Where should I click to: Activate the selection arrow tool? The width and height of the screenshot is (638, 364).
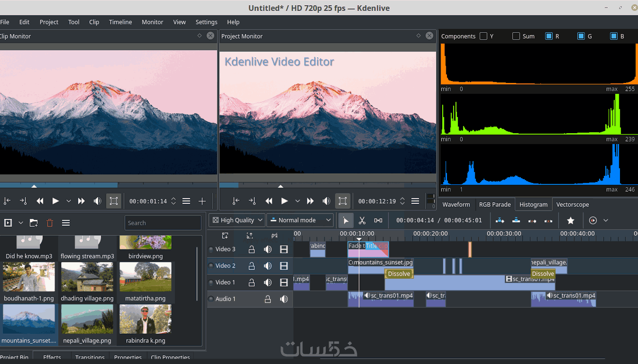(x=346, y=220)
